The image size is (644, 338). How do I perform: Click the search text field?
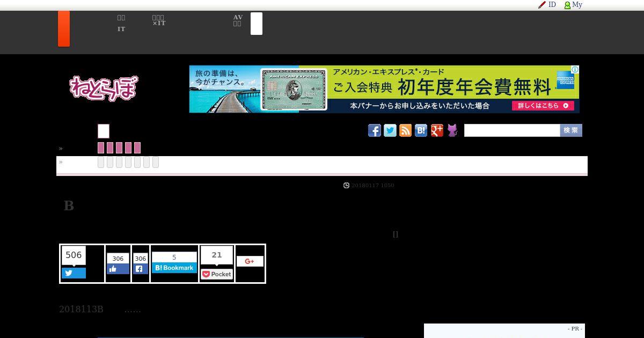[512, 130]
